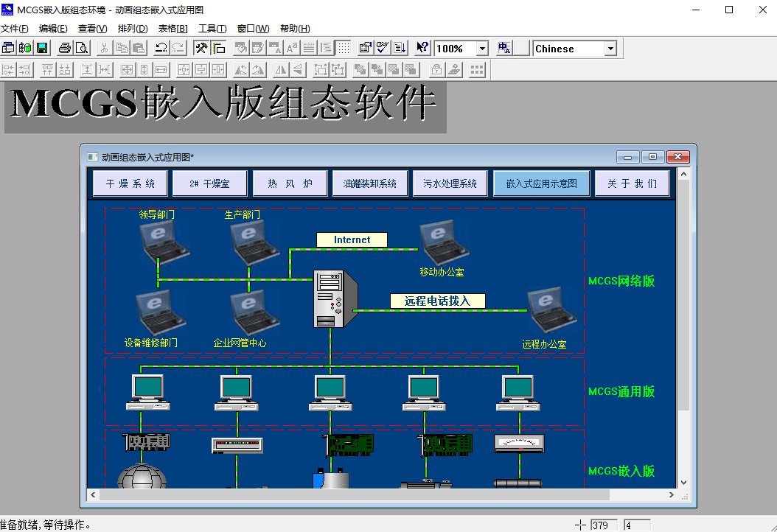The height and width of the screenshot is (532, 777).
Task: Click the 嵌入式应用示意图 button
Action: (542, 183)
